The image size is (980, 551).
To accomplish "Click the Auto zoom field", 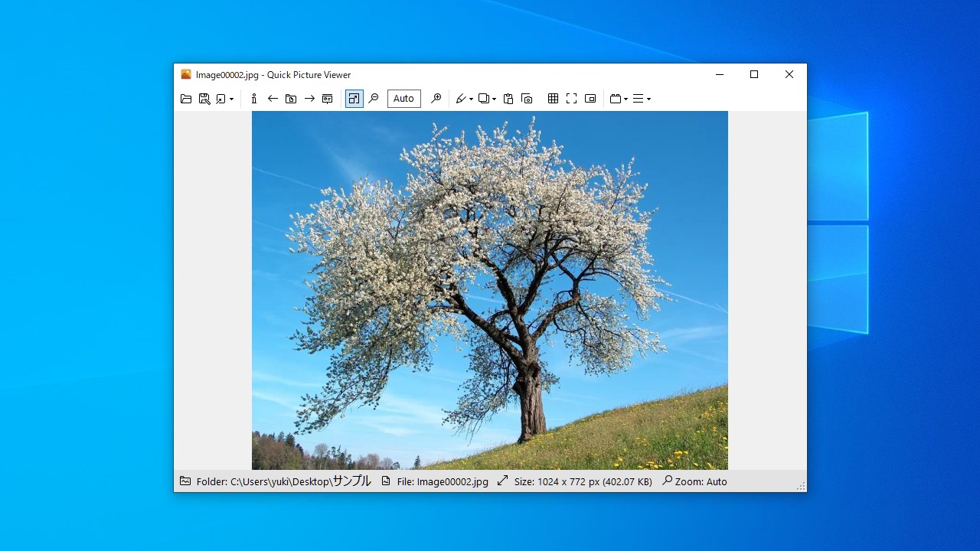I will tap(404, 99).
